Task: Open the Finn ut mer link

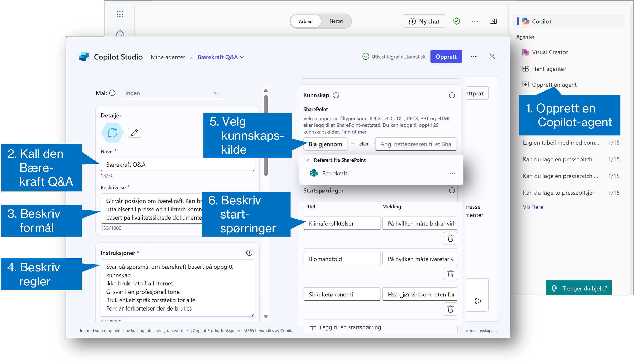Action: [x=354, y=132]
